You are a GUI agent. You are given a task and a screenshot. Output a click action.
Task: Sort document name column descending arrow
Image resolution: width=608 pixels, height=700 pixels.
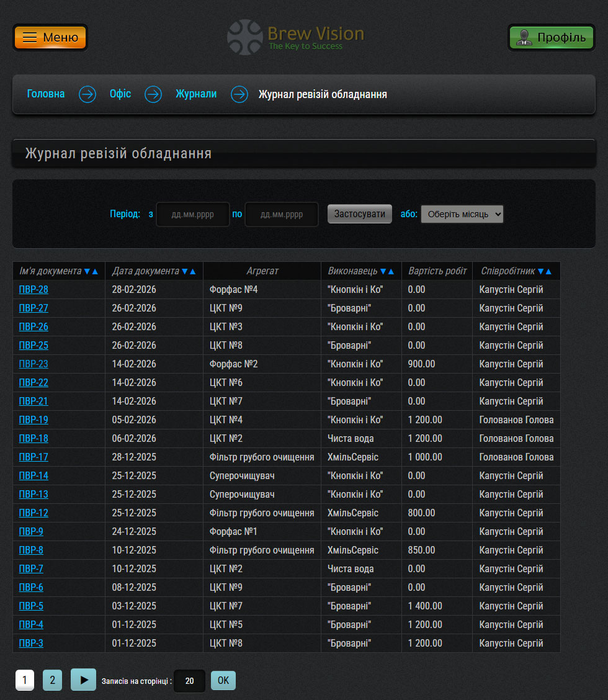(x=87, y=271)
